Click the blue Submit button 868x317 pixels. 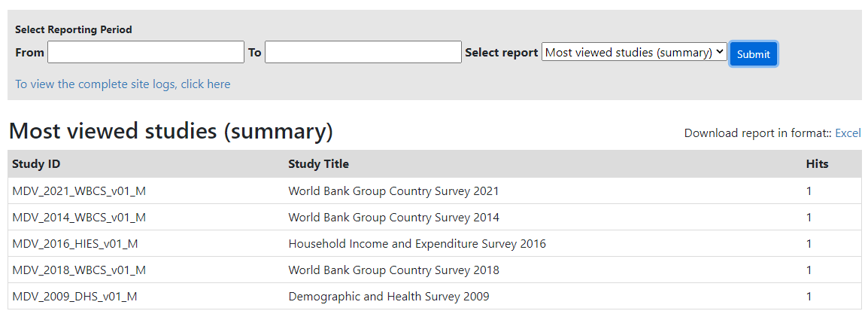(x=754, y=54)
